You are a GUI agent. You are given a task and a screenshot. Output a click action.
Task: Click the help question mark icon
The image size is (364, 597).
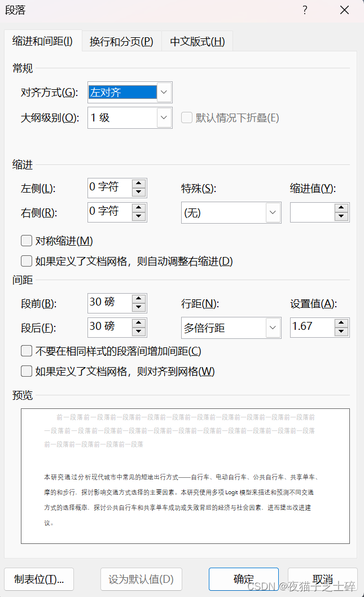pyautogui.click(x=305, y=10)
